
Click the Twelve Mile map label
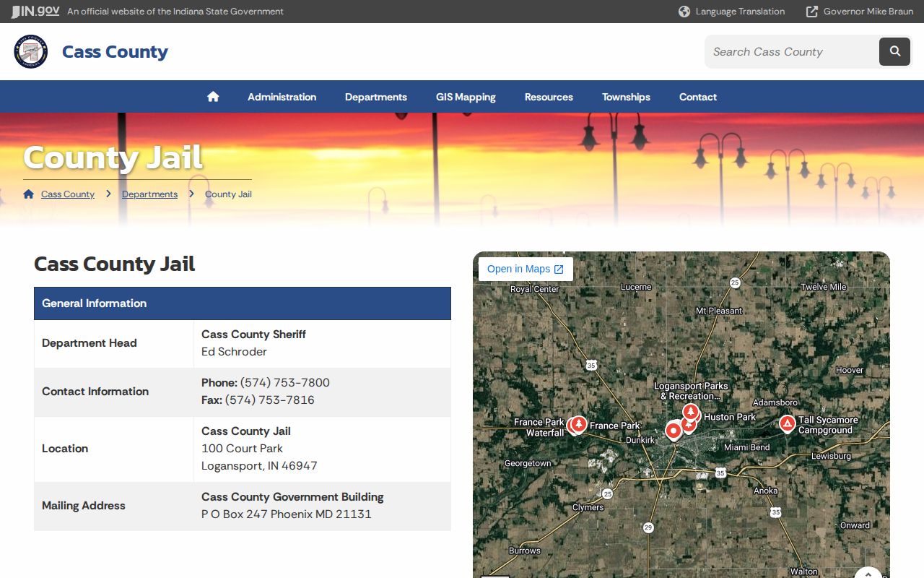click(824, 287)
